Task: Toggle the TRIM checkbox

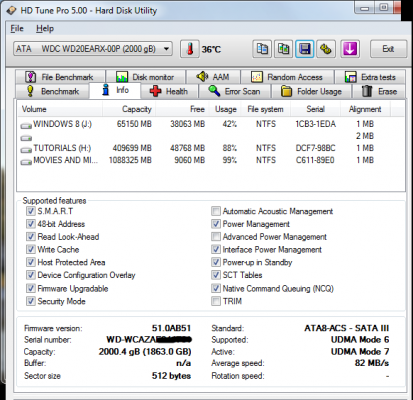Action: [216, 301]
